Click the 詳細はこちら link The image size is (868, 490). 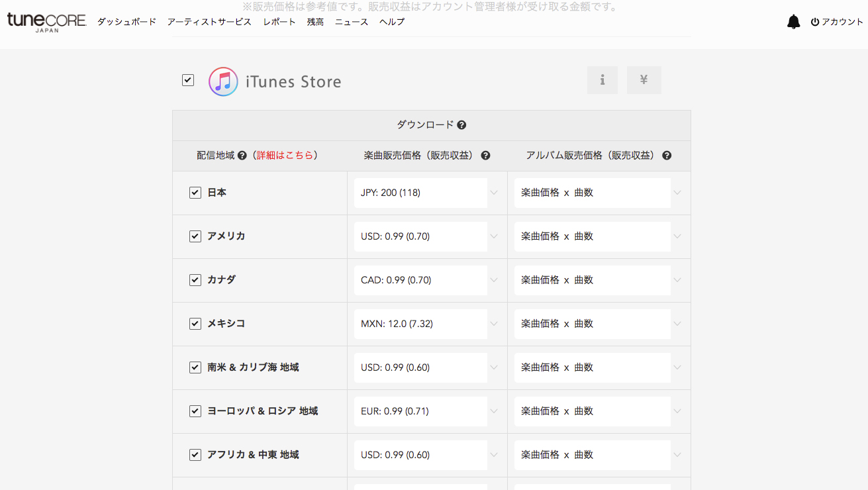pyautogui.click(x=285, y=156)
